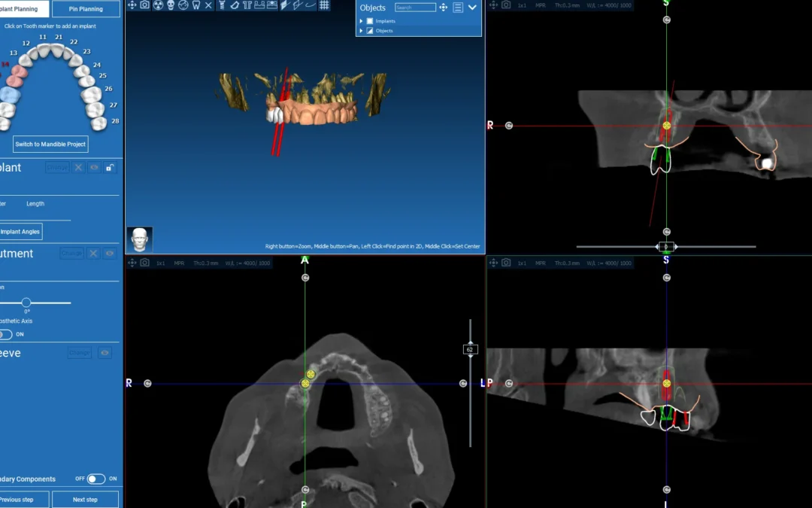
Task: Open the list view icon in the Objects panel
Action: pos(458,8)
